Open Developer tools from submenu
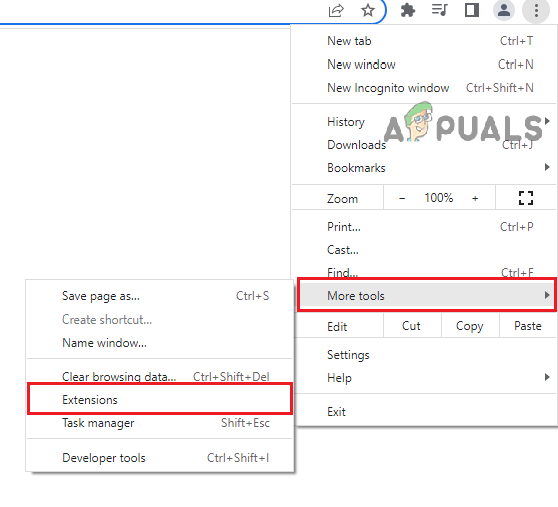Image resolution: width=558 pixels, height=507 pixels. (160, 458)
